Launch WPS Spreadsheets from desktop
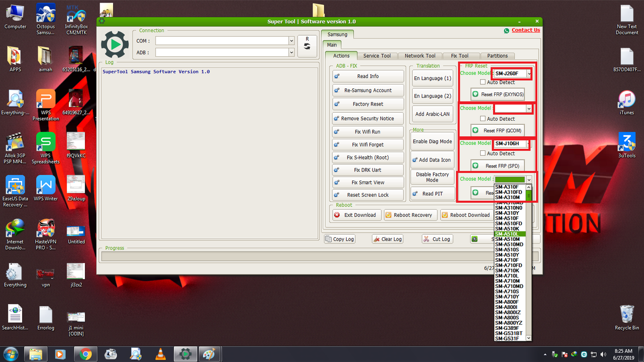 [x=46, y=148]
